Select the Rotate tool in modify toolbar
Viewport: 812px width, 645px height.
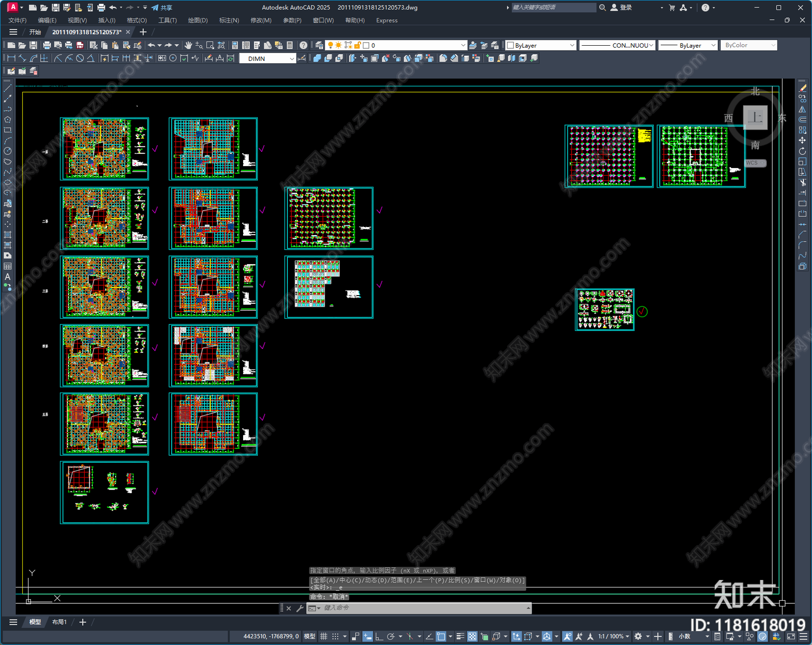tap(802, 151)
